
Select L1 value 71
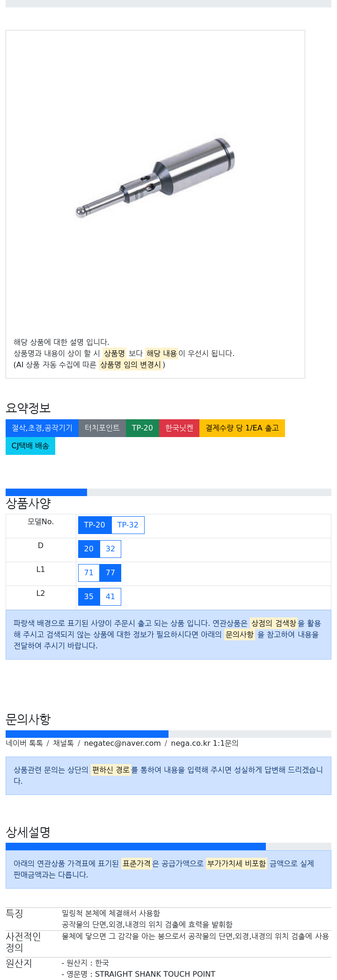89,573
